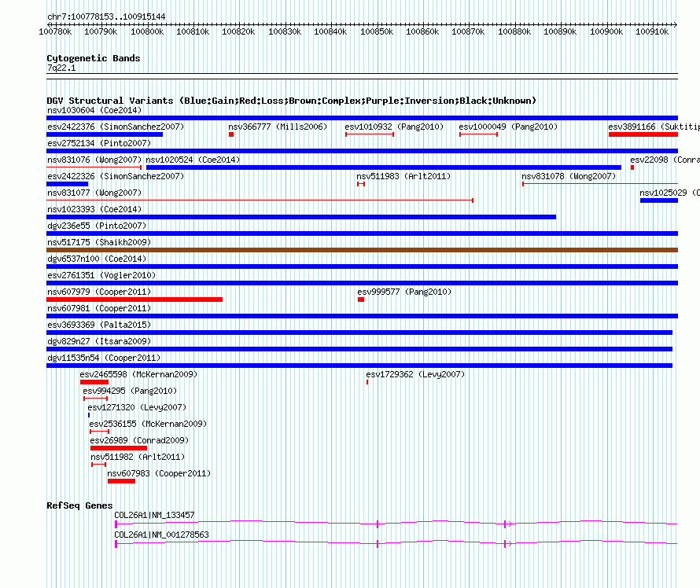Open the nsv517175 (Shaikh2009) brown complex variant
The image size is (700, 588).
(362, 250)
